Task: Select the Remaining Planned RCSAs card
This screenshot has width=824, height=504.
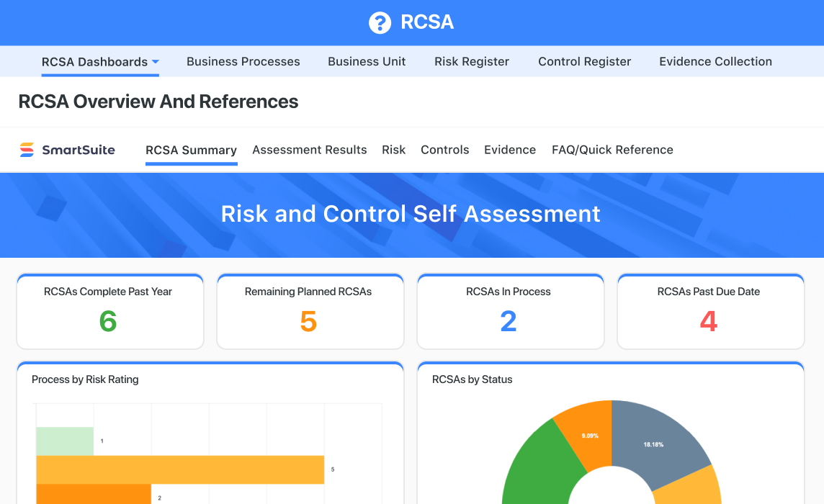Action: click(x=310, y=311)
